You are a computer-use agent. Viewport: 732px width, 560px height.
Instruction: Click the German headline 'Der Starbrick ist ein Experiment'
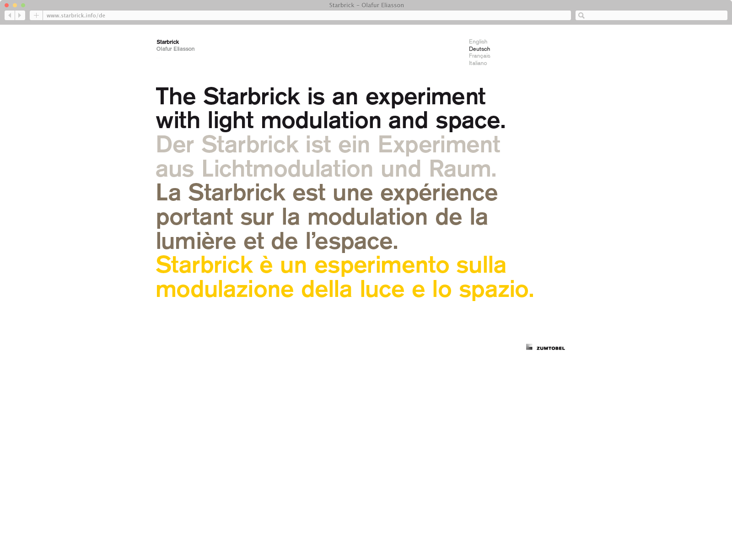point(328,145)
